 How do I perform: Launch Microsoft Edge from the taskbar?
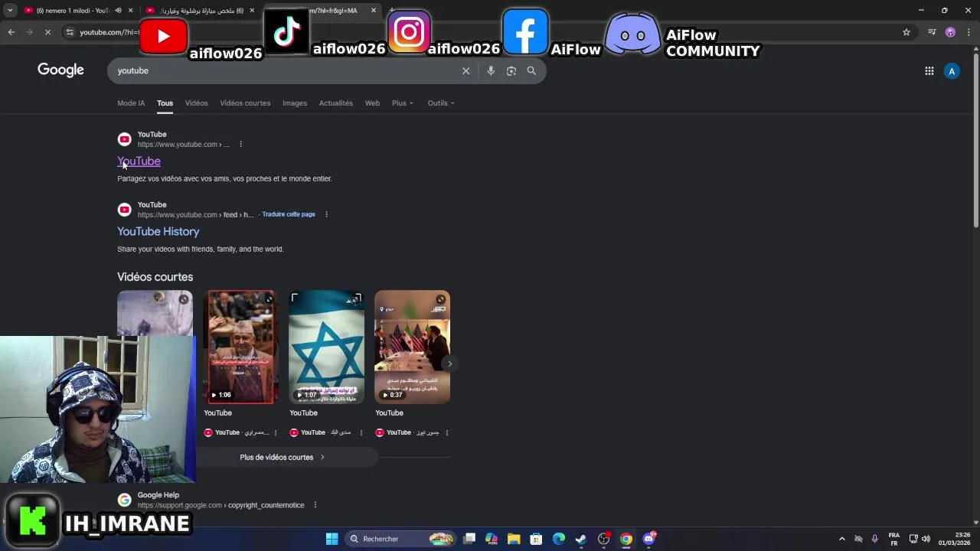[559, 539]
